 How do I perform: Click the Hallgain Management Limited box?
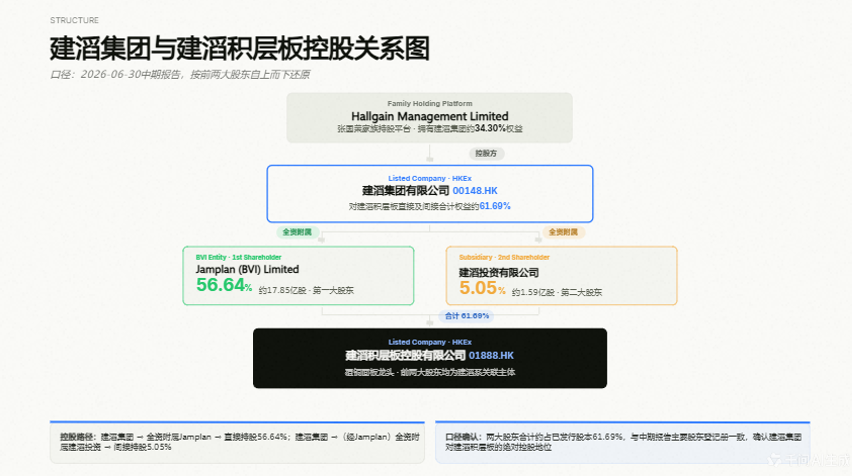pos(429,117)
